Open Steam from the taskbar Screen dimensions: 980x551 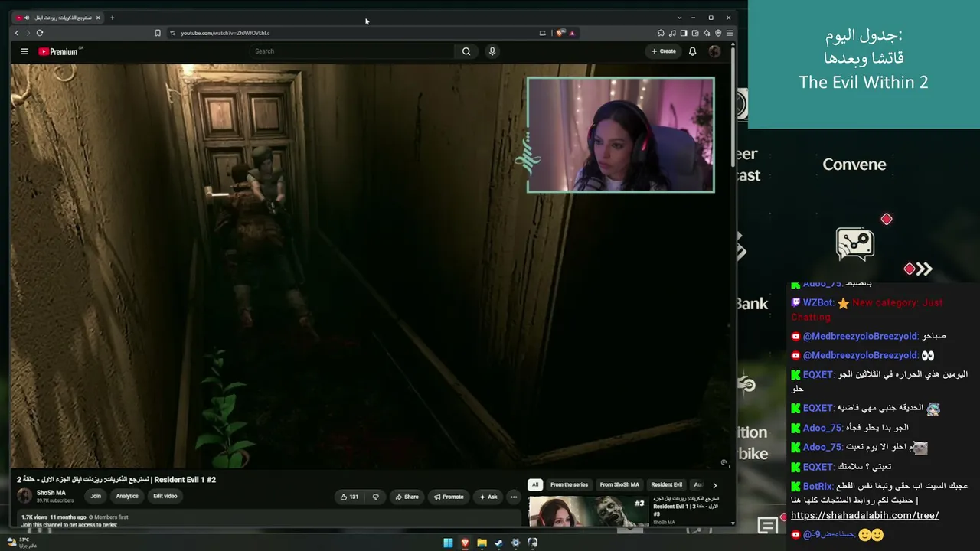[498, 543]
